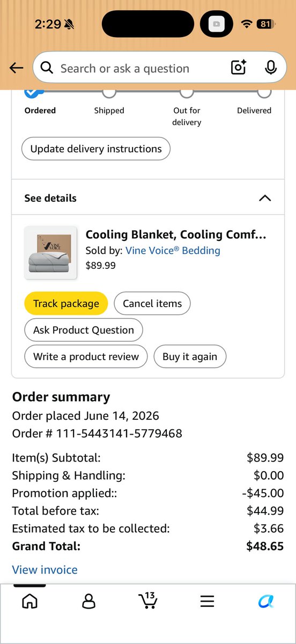
Task: Open Vine Voice Bedding seller link
Action: 173,250
